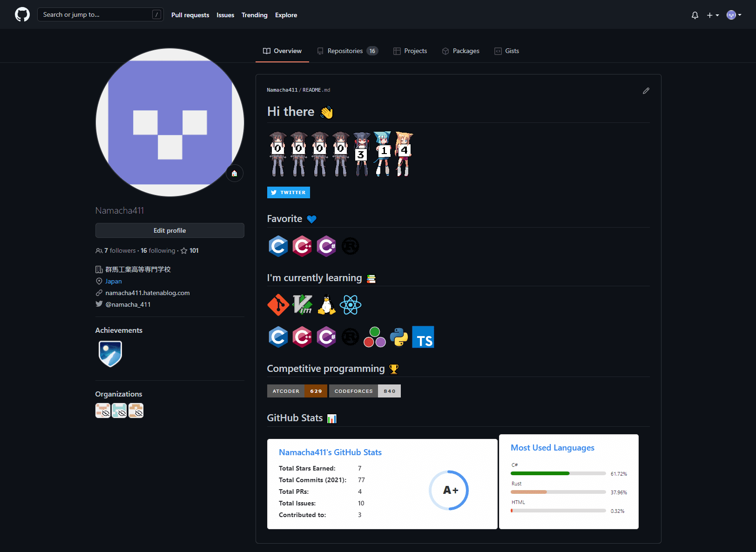
Task: Click the large profile avatar image
Action: (170, 122)
